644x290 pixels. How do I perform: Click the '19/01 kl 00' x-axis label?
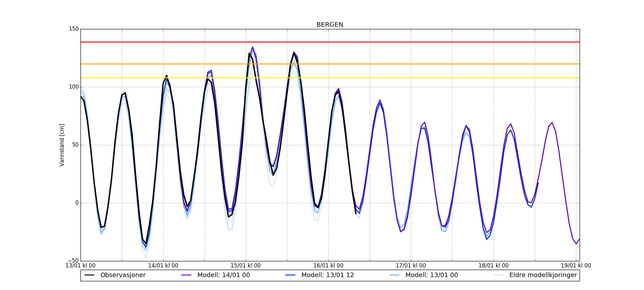click(x=576, y=266)
